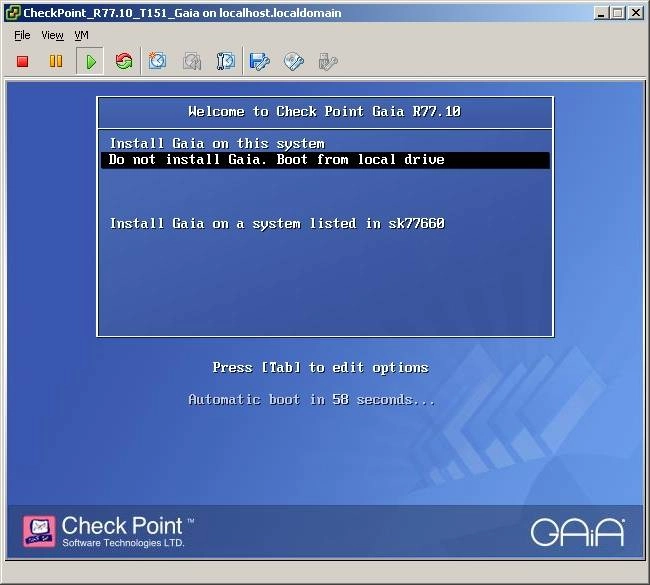Click the orange Suspend pause icon
The width and height of the screenshot is (650, 585).
56,61
